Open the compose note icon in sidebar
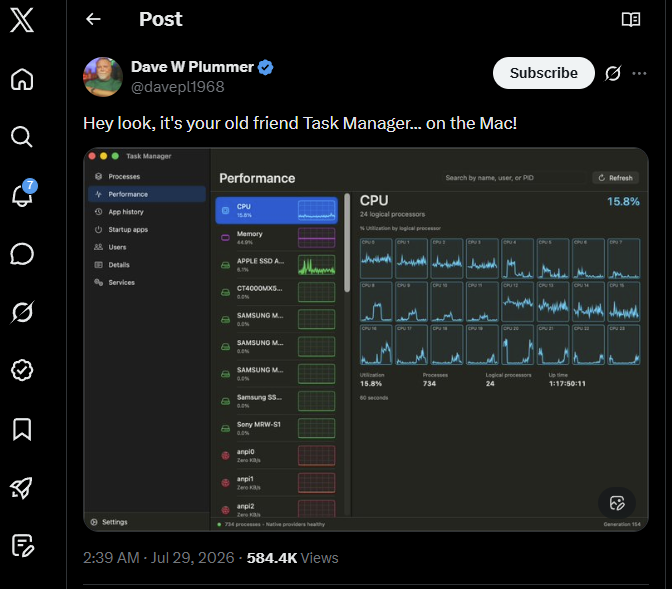 [22, 546]
